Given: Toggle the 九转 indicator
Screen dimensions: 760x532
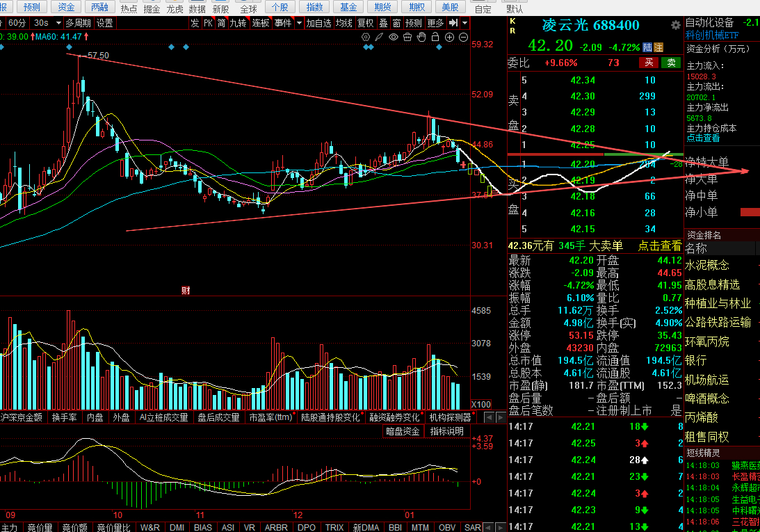Looking at the screenshot, I should click(x=238, y=23).
